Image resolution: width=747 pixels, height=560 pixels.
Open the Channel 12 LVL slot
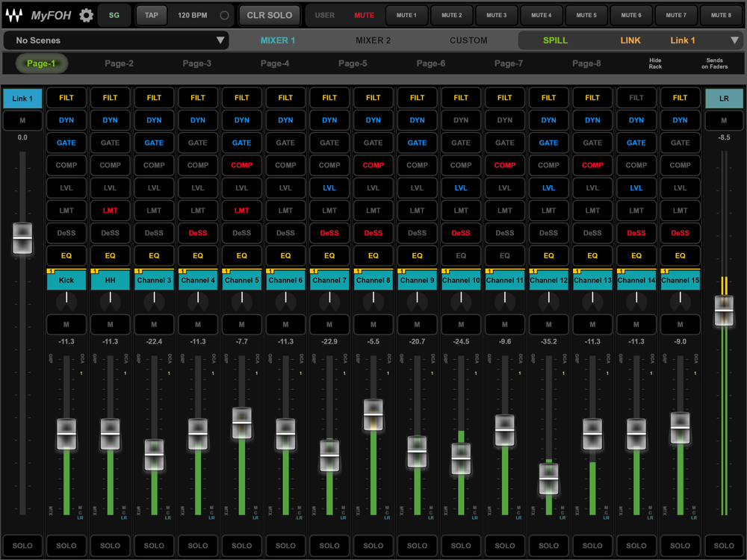click(x=548, y=187)
